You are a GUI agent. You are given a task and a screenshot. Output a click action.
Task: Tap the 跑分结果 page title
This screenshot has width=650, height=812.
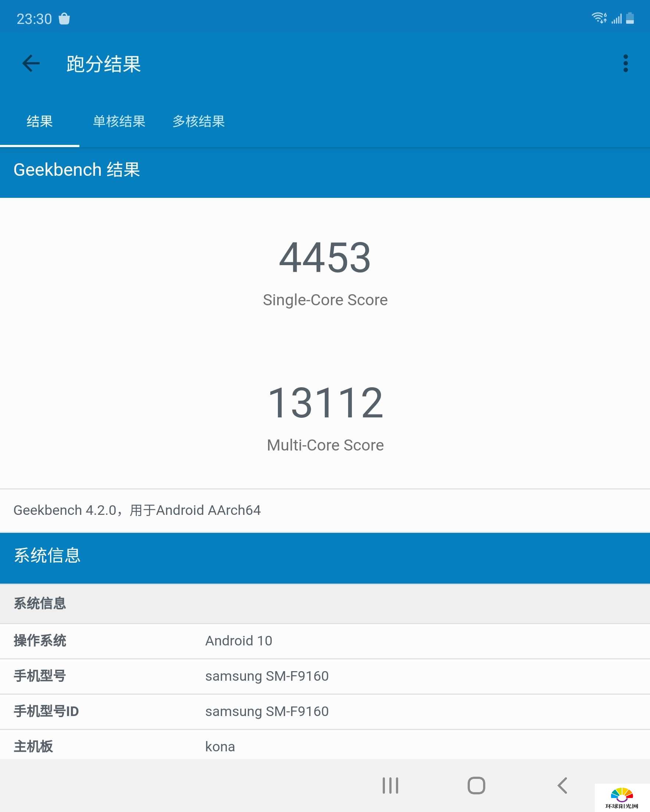pyautogui.click(x=104, y=64)
